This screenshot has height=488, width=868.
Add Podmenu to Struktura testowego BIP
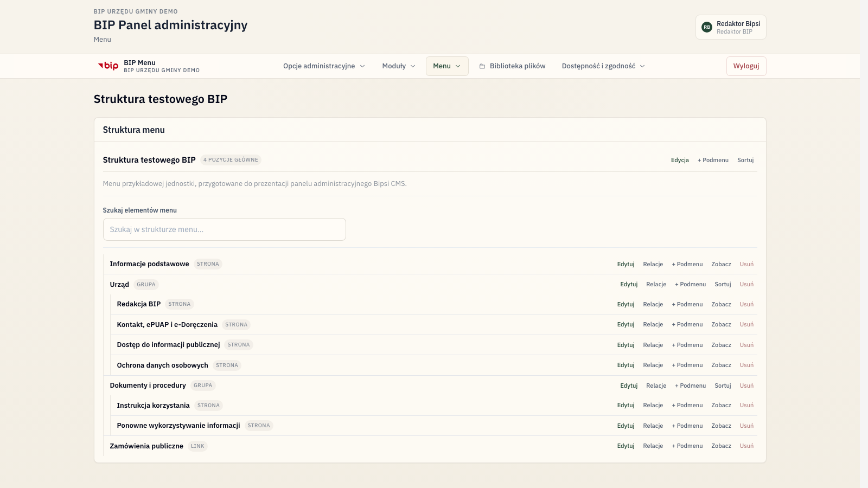[x=713, y=160]
